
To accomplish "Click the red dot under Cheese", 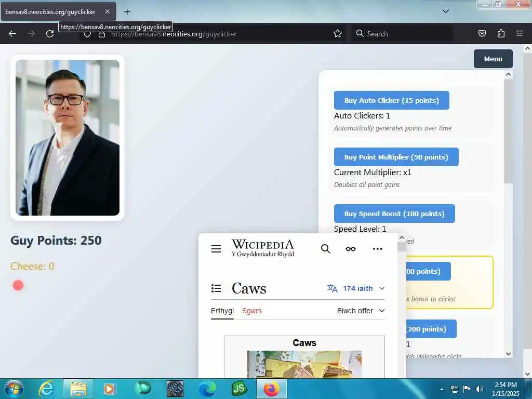I will (18, 285).
